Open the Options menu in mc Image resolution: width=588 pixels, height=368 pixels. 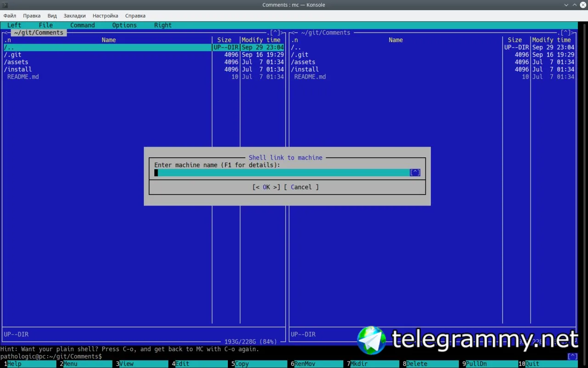(124, 25)
